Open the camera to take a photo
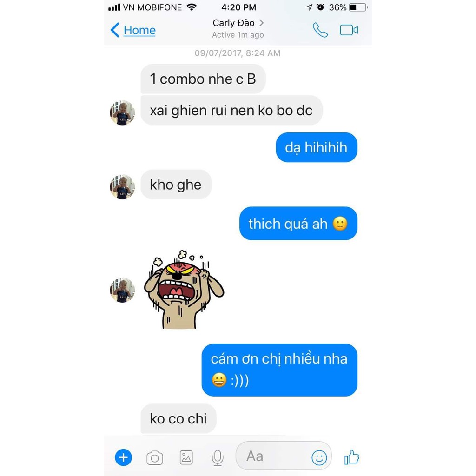Image resolution: width=476 pixels, height=476 pixels. [x=155, y=458]
